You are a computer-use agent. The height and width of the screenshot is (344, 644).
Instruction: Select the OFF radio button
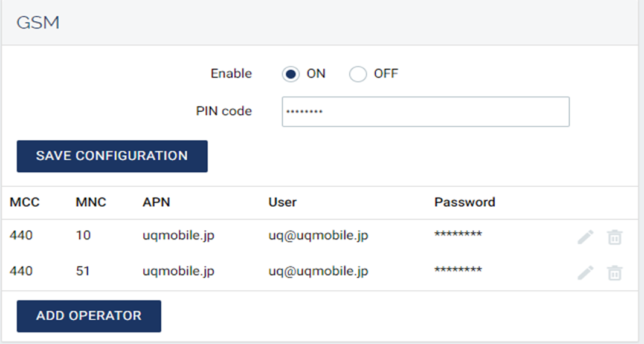(x=358, y=74)
